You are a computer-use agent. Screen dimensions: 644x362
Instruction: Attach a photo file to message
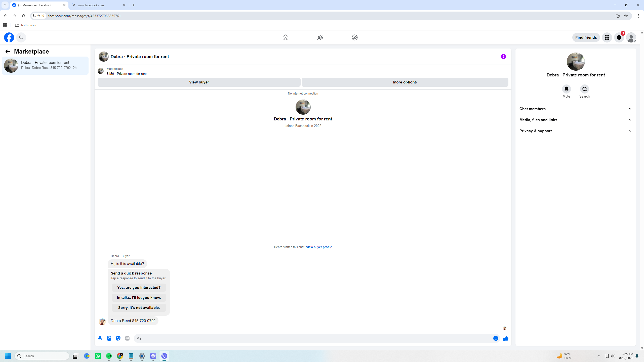click(x=109, y=338)
